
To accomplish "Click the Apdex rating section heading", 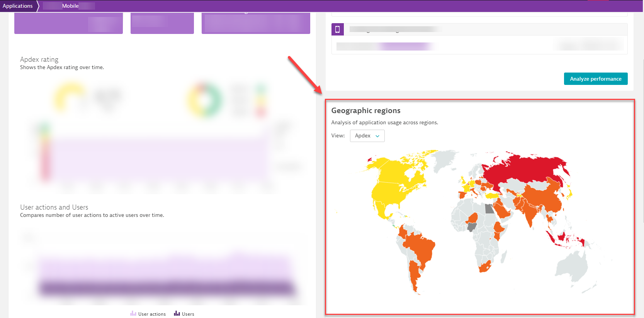I will [x=39, y=59].
